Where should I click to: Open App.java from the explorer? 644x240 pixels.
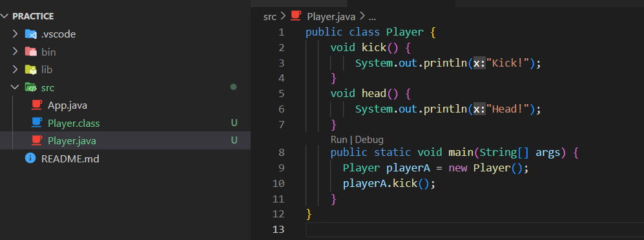tap(67, 105)
